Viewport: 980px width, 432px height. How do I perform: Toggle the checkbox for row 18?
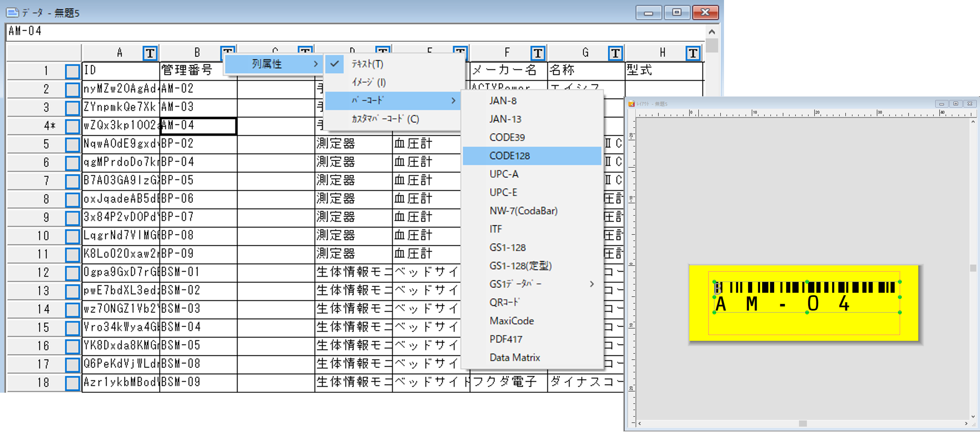(x=72, y=383)
